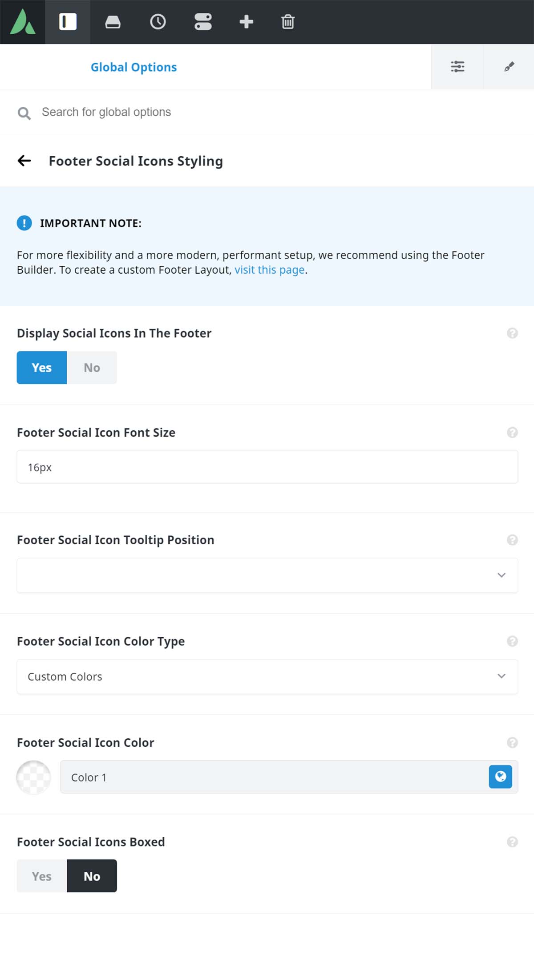The height and width of the screenshot is (980, 534).
Task: Switch to the sliders options tab
Action: [457, 67]
